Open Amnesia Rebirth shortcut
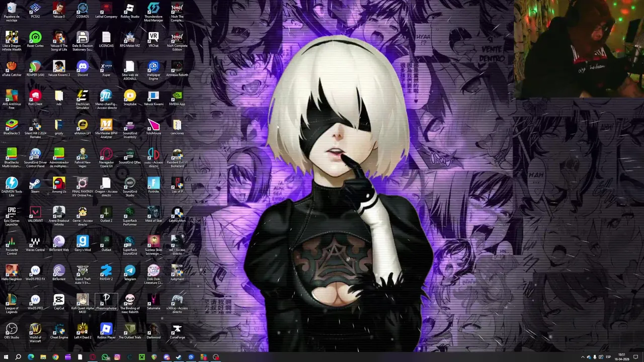The image size is (644, 362). tap(177, 69)
